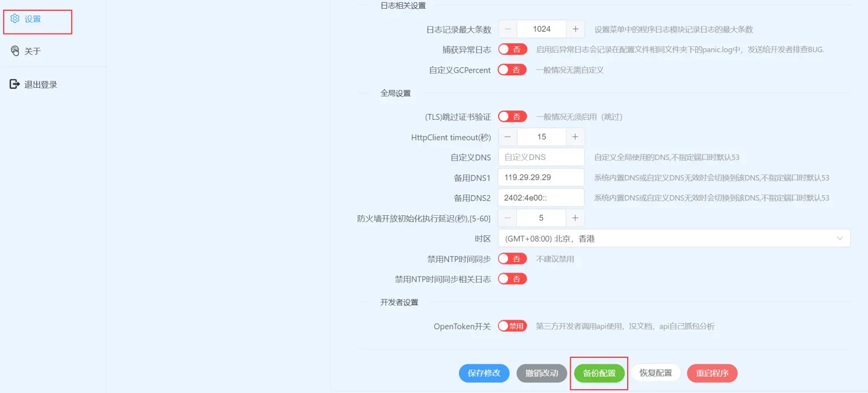The height and width of the screenshot is (393, 868).
Task: Toggle the 自定义GCPercent switch
Action: pyautogui.click(x=512, y=70)
